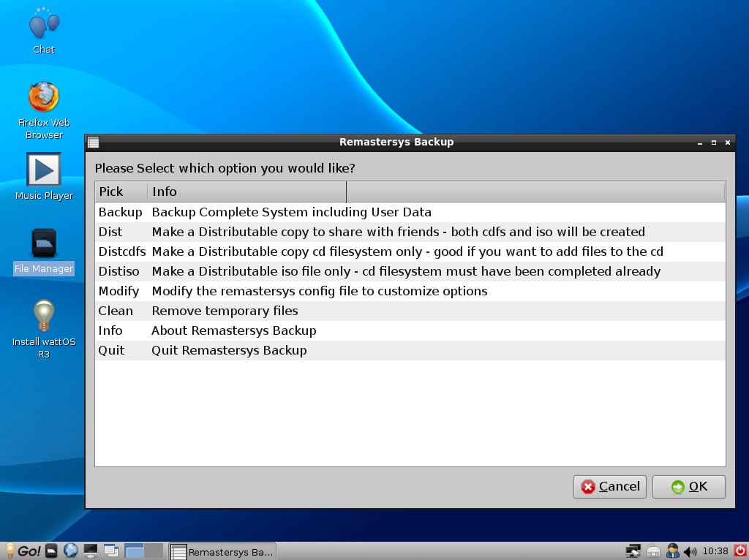Select the Dist option row
The image size is (749, 560).
[x=410, y=232]
